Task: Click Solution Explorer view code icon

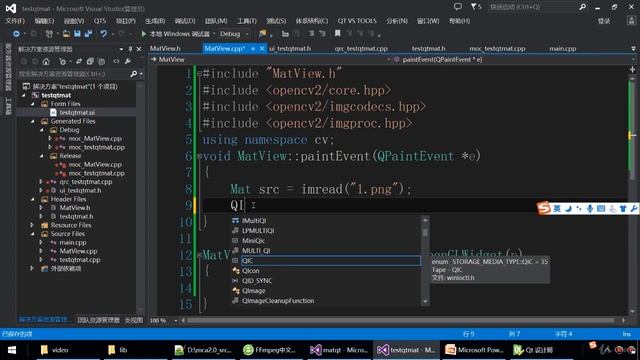Action: (x=116, y=62)
